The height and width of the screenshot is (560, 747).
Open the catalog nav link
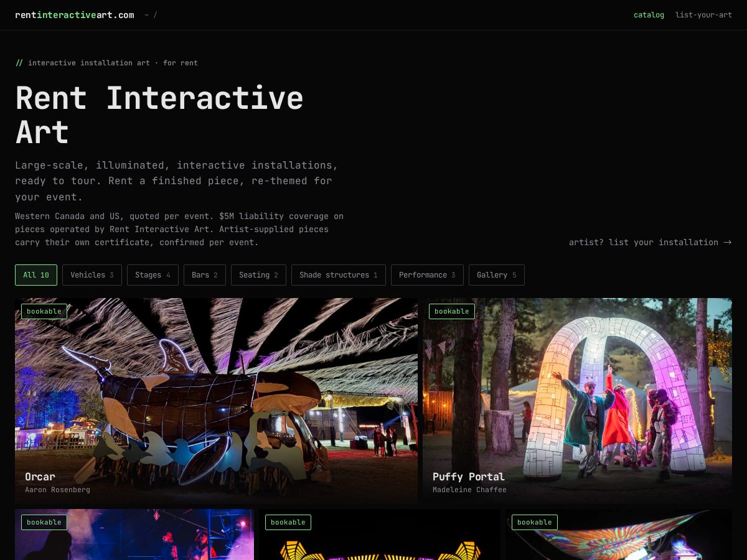(649, 15)
